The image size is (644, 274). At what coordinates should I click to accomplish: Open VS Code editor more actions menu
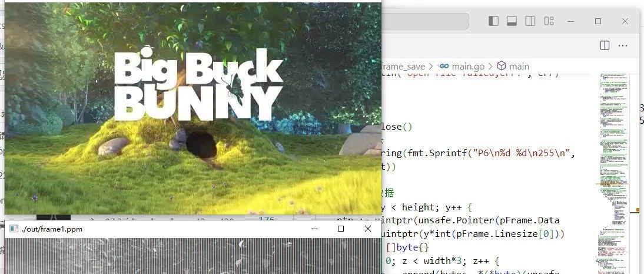623,45
